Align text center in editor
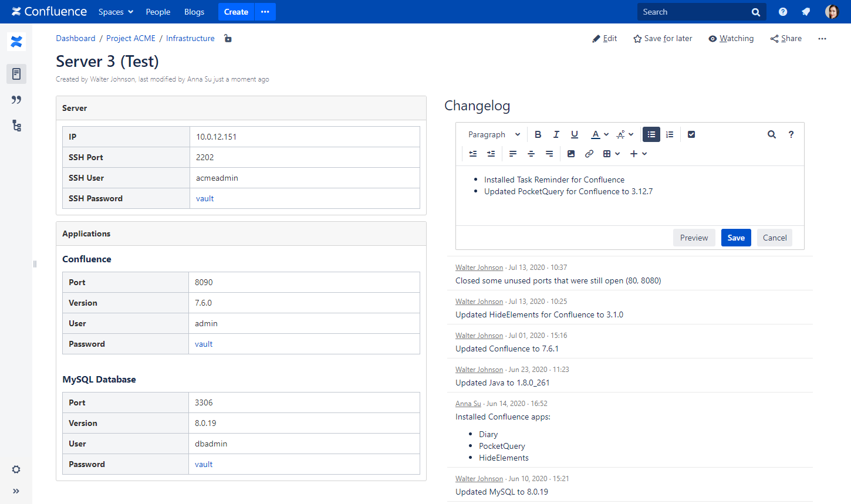This screenshot has height=504, width=851. [x=531, y=154]
